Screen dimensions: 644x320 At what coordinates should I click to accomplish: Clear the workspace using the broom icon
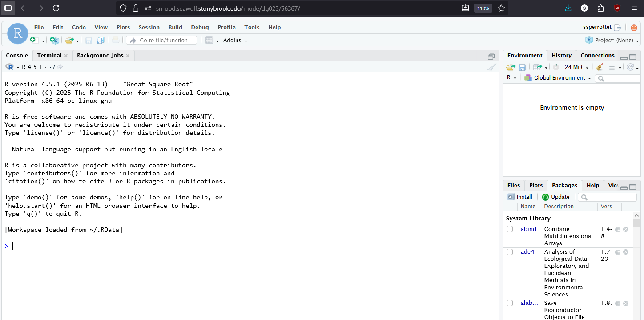[600, 67]
